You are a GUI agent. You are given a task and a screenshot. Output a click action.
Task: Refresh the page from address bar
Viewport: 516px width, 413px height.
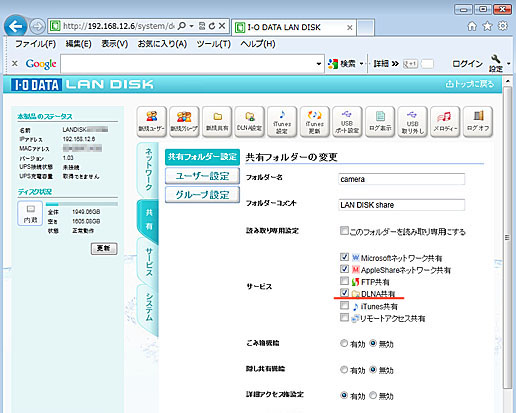click(212, 26)
